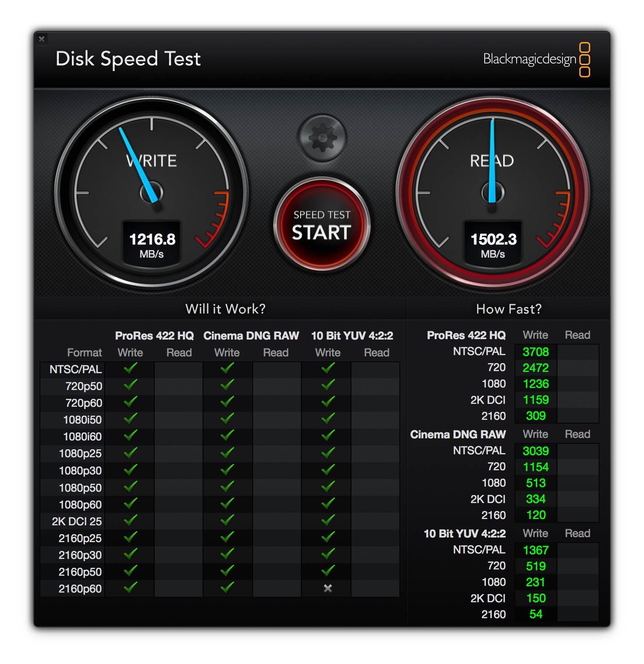Image resolution: width=644 pixels, height=664 pixels.
Task: Select 10 Bit YUV 2160 write value 54
Action: pos(536,614)
